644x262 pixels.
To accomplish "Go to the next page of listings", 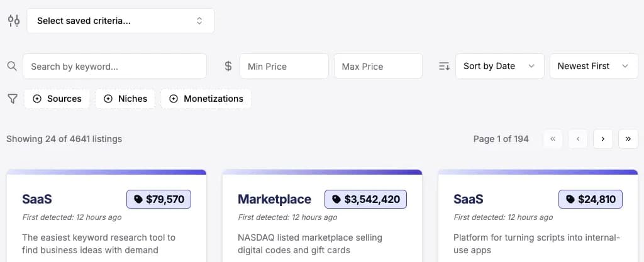I will click(x=603, y=139).
